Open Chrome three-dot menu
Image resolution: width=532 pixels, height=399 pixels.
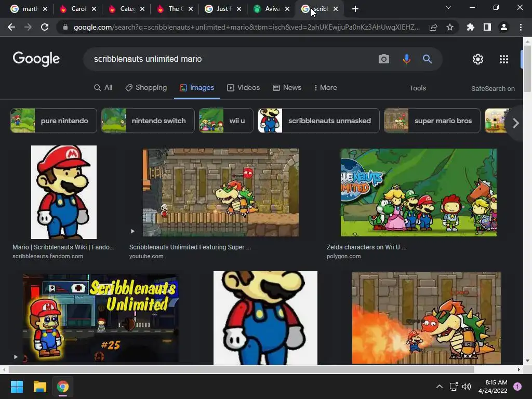click(521, 27)
